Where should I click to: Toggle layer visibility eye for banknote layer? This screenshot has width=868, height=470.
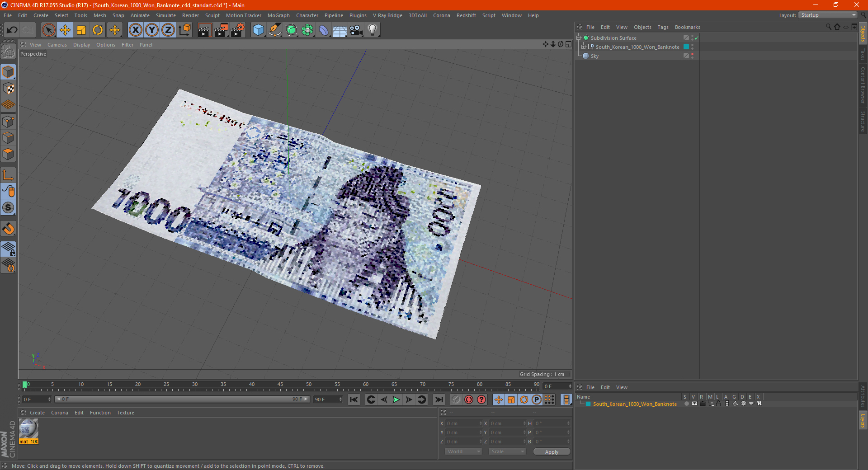tap(694, 404)
